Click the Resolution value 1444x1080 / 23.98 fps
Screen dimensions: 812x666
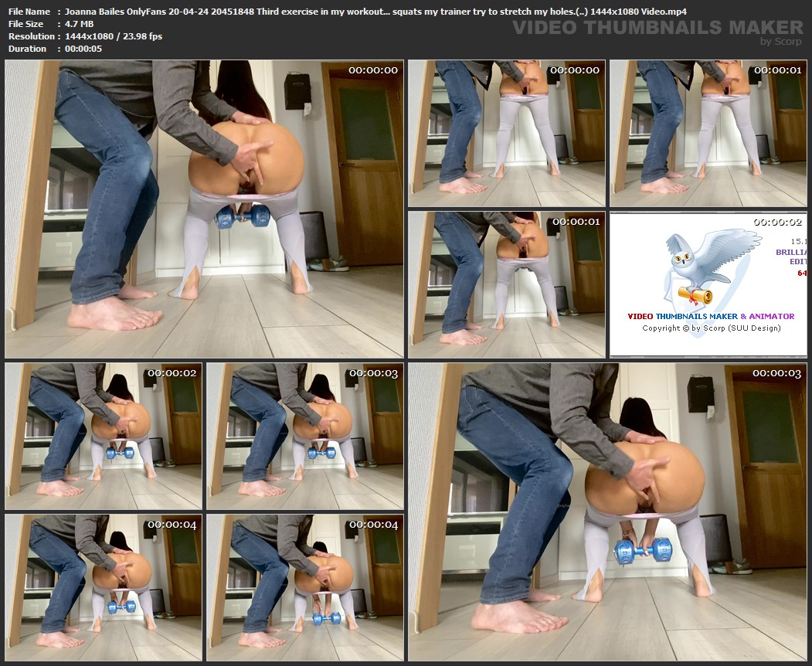(114, 36)
